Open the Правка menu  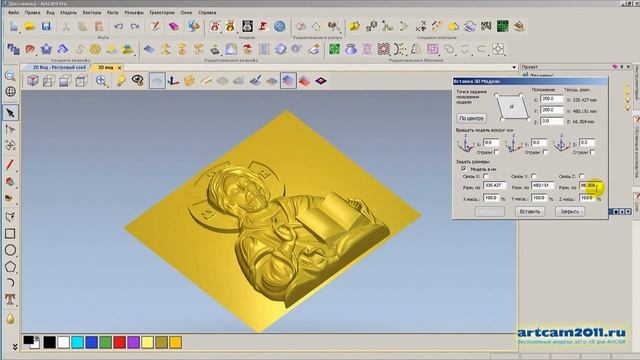point(32,13)
